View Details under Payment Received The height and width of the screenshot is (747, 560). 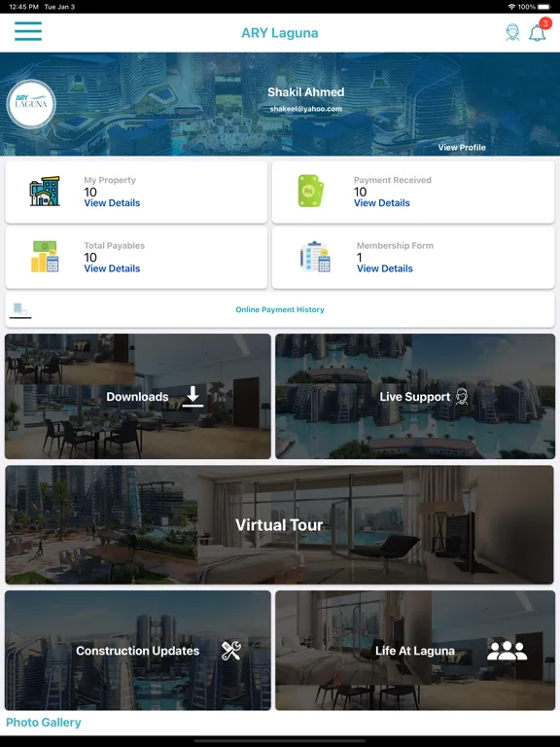tap(381, 203)
